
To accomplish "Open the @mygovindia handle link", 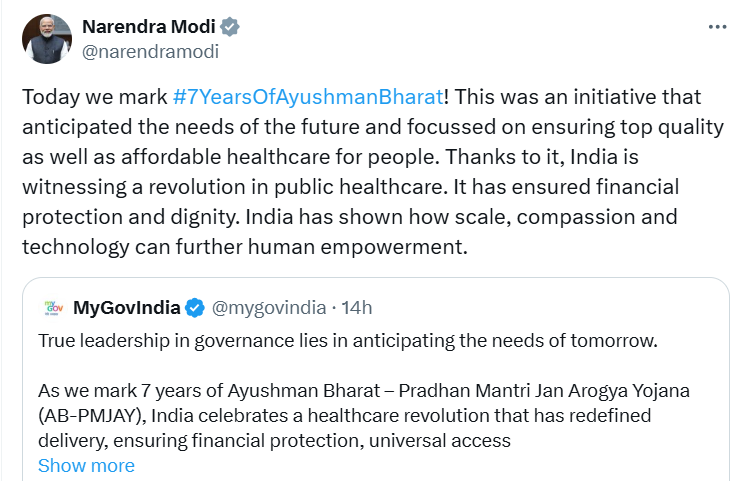I will 266,306.
